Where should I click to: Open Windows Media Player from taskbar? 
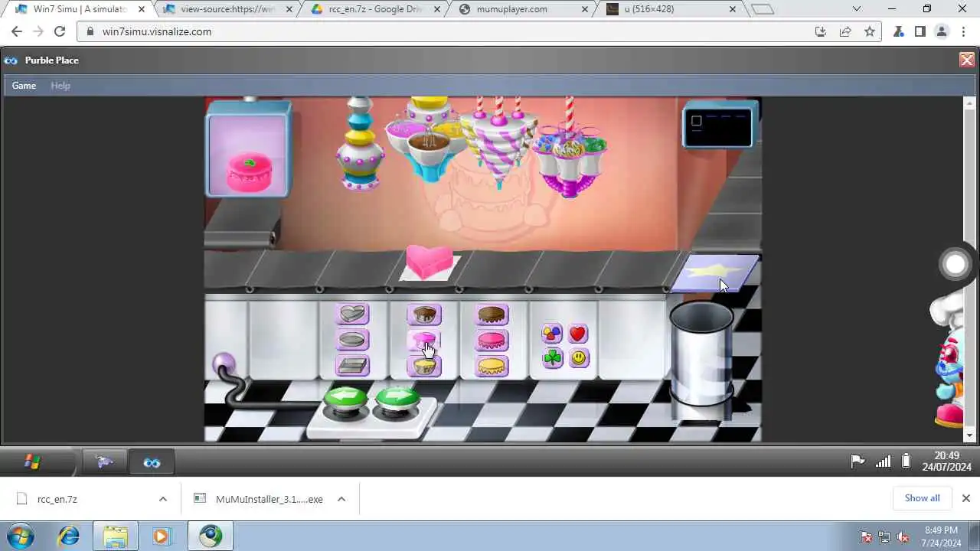pos(162,536)
